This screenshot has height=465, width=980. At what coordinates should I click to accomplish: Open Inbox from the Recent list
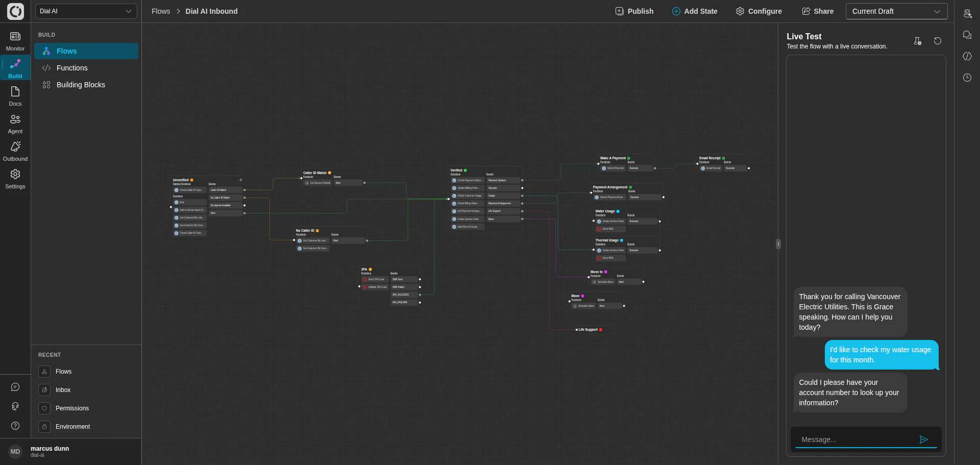point(63,390)
